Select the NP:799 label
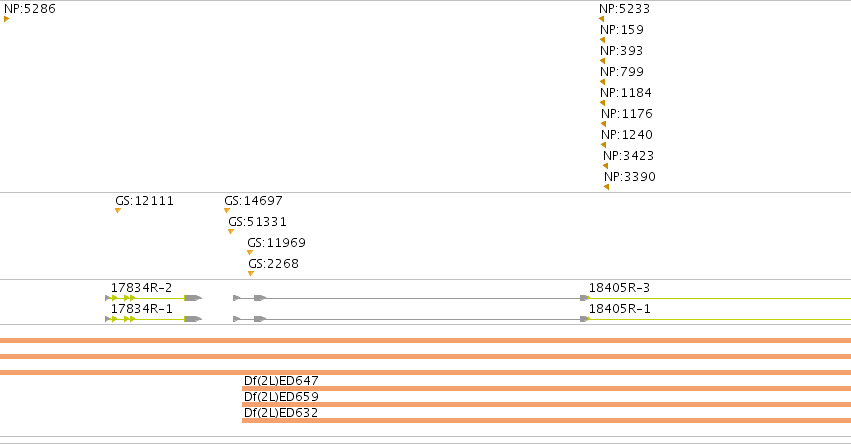851x444 pixels. click(622, 72)
